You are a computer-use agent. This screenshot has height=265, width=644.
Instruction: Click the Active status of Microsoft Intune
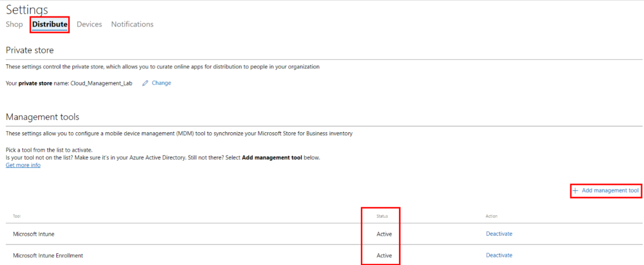point(384,234)
